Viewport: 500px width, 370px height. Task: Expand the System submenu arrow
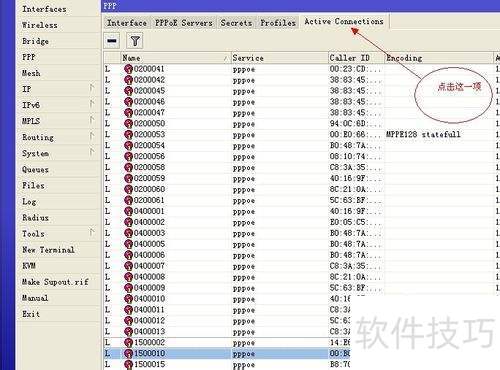tap(92, 152)
